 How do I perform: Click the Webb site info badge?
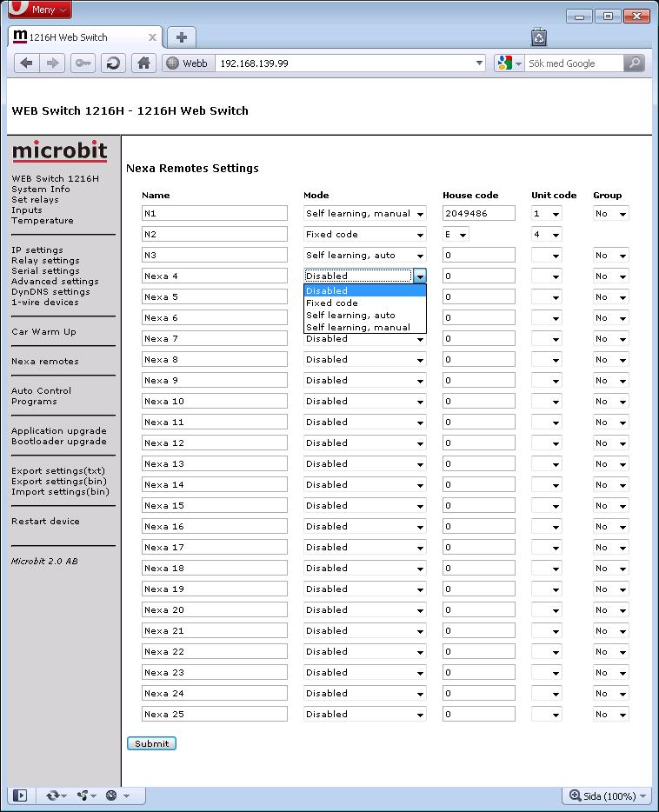point(187,63)
